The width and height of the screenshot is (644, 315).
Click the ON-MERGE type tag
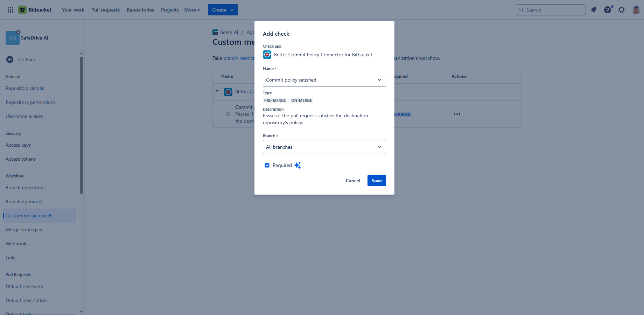point(302,100)
